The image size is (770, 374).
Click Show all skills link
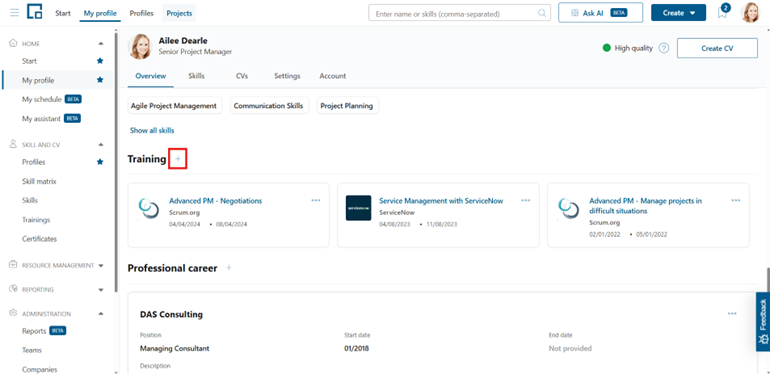152,131
